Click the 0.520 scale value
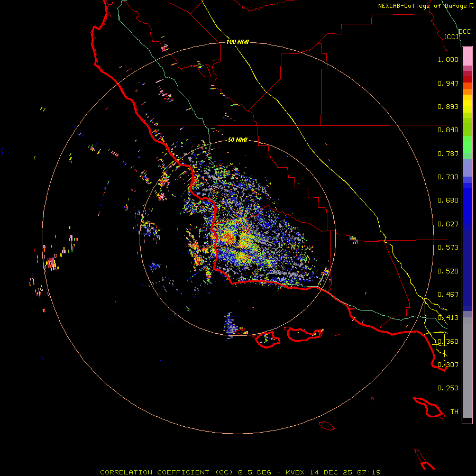 point(448,271)
